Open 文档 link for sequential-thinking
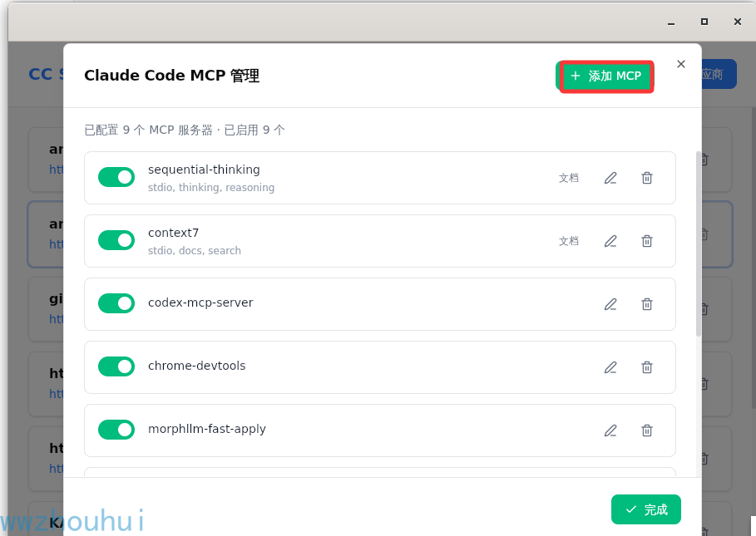The width and height of the screenshot is (756, 536). 569,178
